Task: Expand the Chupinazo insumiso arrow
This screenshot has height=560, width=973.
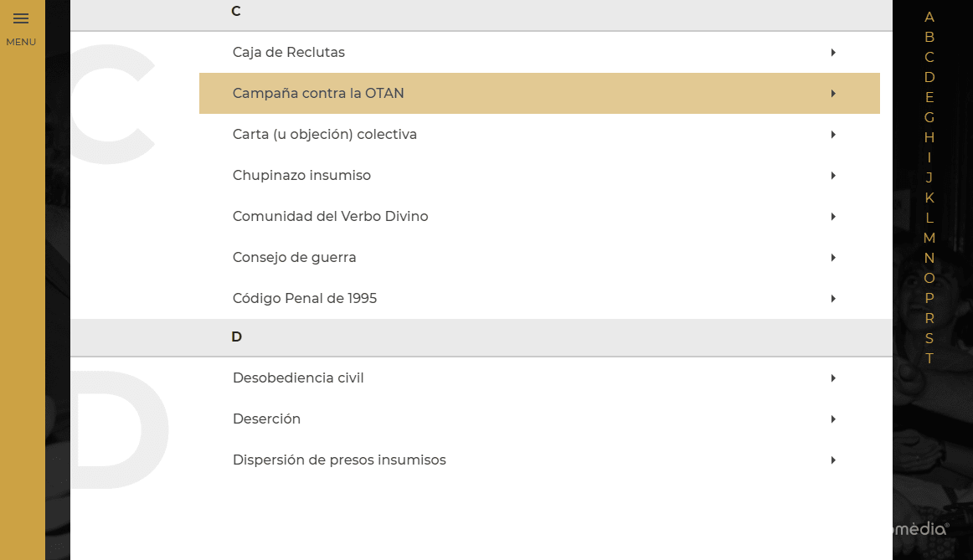Action: pyautogui.click(x=833, y=176)
